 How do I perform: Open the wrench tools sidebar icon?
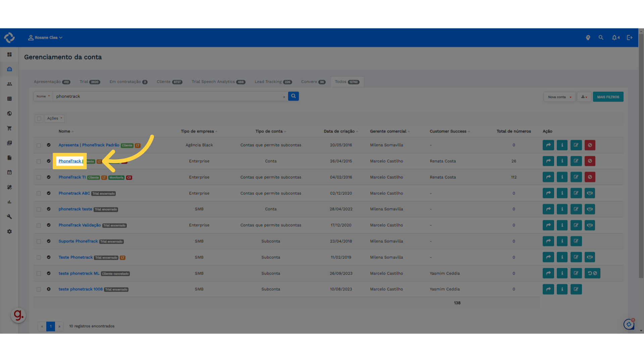[9, 217]
